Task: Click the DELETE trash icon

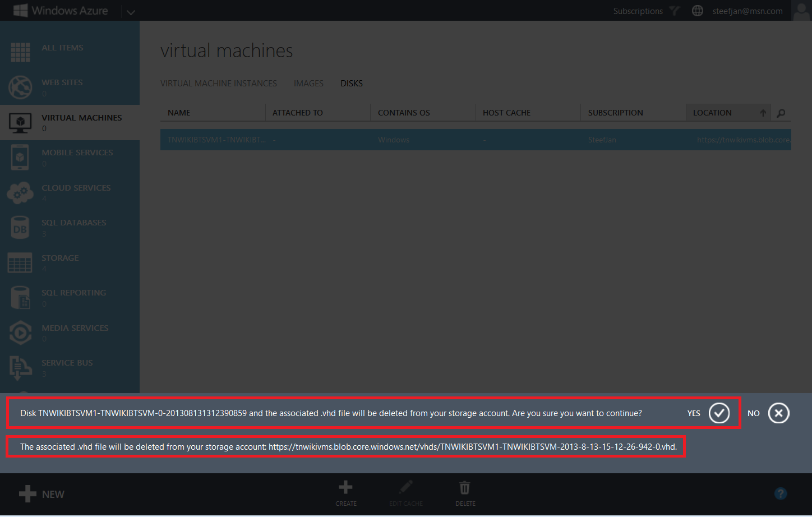Action: click(x=465, y=487)
